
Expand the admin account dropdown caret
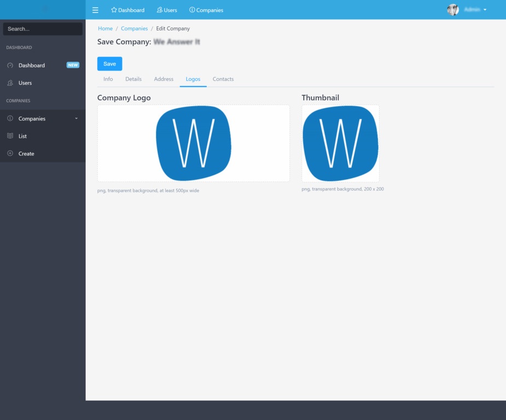pyautogui.click(x=485, y=10)
